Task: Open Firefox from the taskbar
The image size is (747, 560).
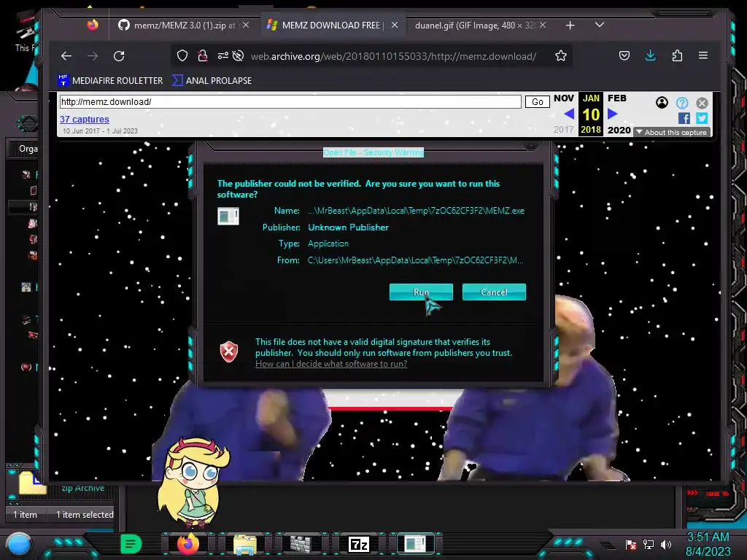Action: click(187, 544)
